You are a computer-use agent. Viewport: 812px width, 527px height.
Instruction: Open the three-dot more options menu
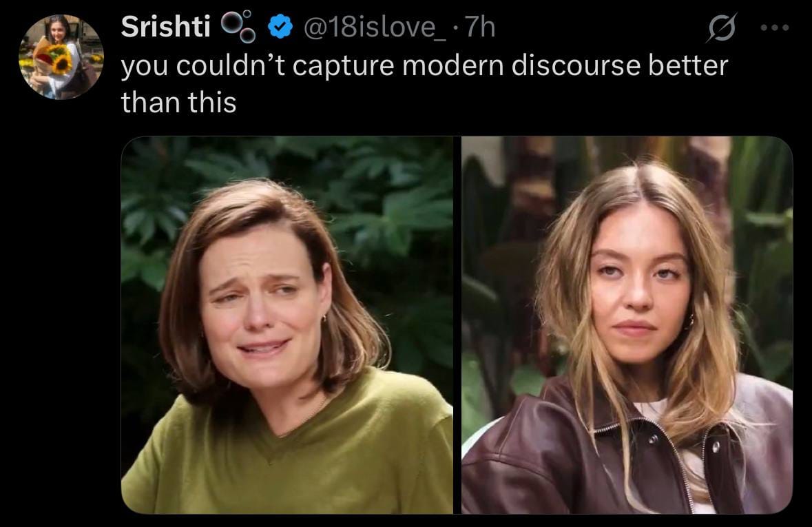pyautogui.click(x=775, y=28)
